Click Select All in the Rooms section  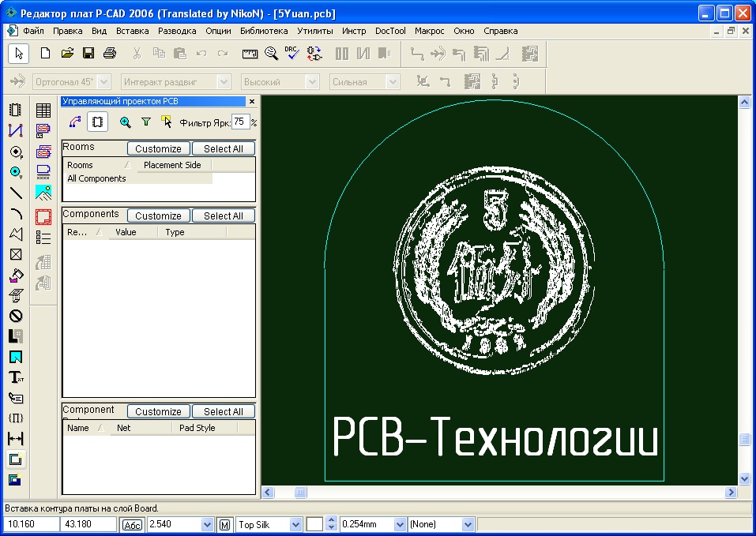pos(224,148)
